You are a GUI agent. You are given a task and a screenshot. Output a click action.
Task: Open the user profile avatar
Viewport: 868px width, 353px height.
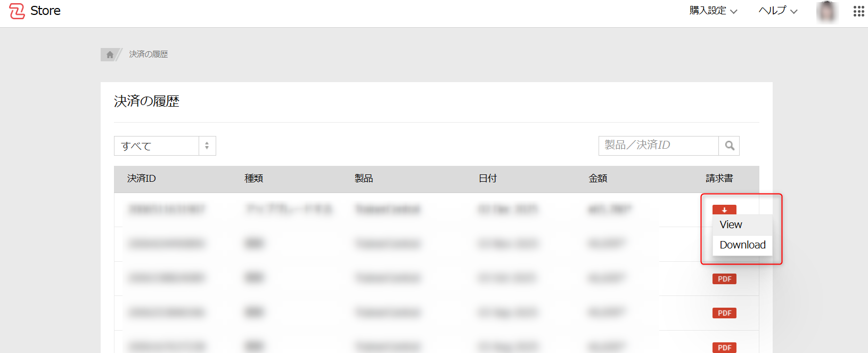pos(826,11)
